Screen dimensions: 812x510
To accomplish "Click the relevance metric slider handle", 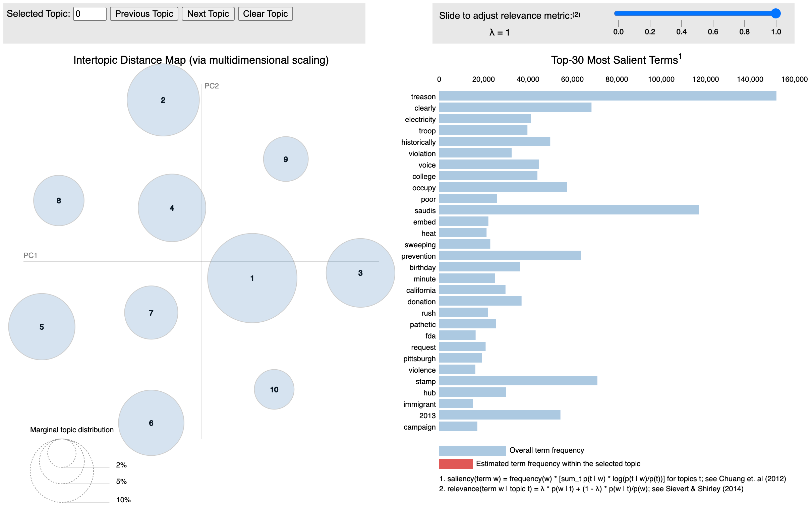I will coord(775,13).
